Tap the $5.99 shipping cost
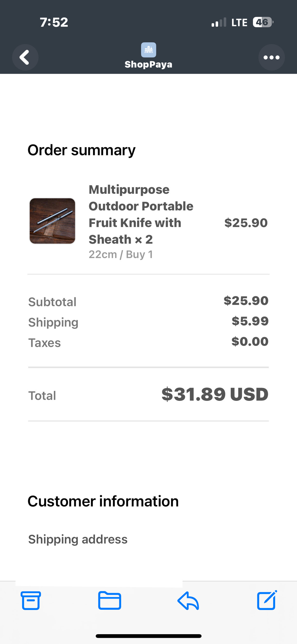This screenshot has height=644, width=297. pyautogui.click(x=250, y=321)
